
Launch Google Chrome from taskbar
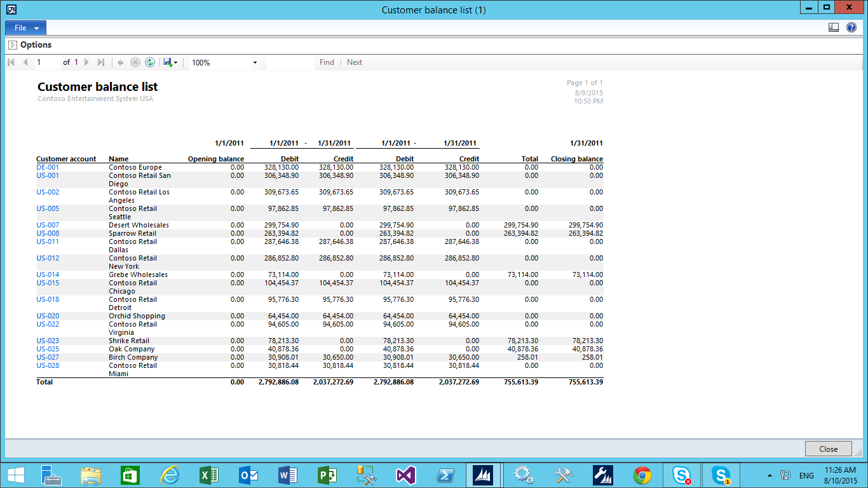[642, 475]
